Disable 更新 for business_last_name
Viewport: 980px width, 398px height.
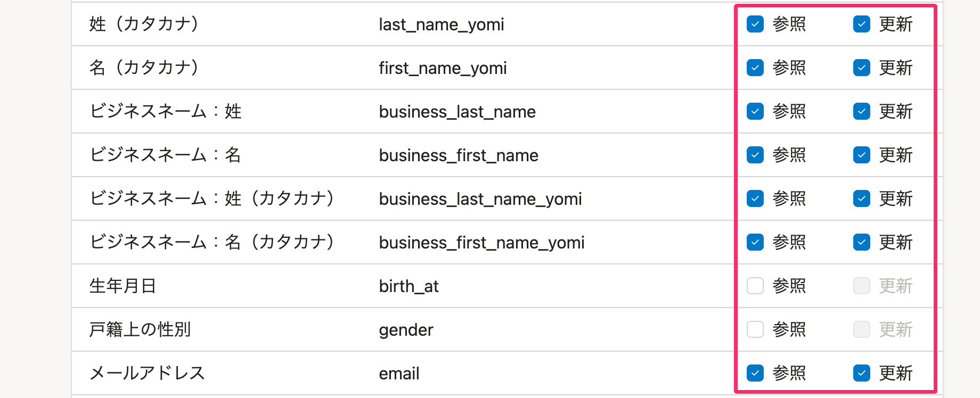861,111
